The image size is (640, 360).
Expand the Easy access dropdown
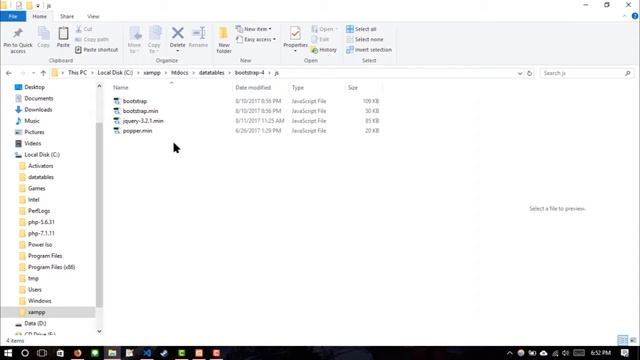[256, 39]
